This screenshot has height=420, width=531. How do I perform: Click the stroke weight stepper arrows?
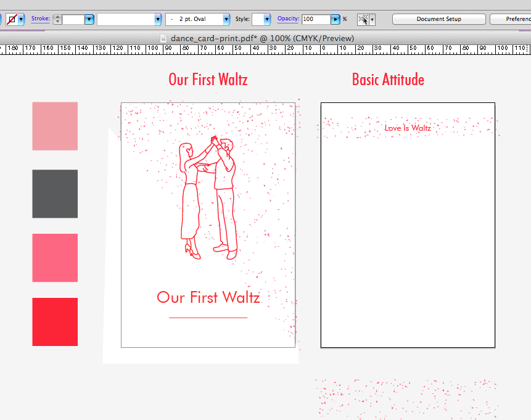click(x=57, y=19)
